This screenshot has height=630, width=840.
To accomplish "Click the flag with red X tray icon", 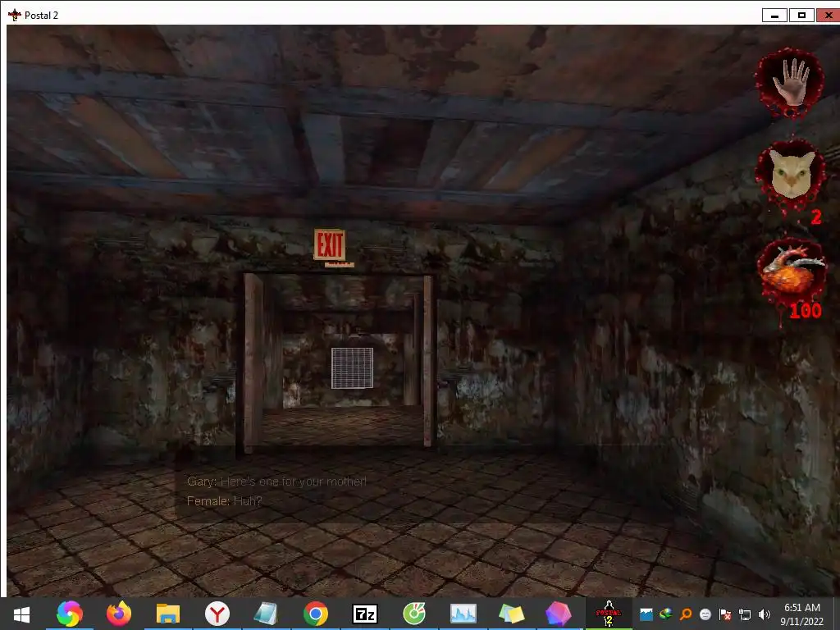I will [x=725, y=614].
